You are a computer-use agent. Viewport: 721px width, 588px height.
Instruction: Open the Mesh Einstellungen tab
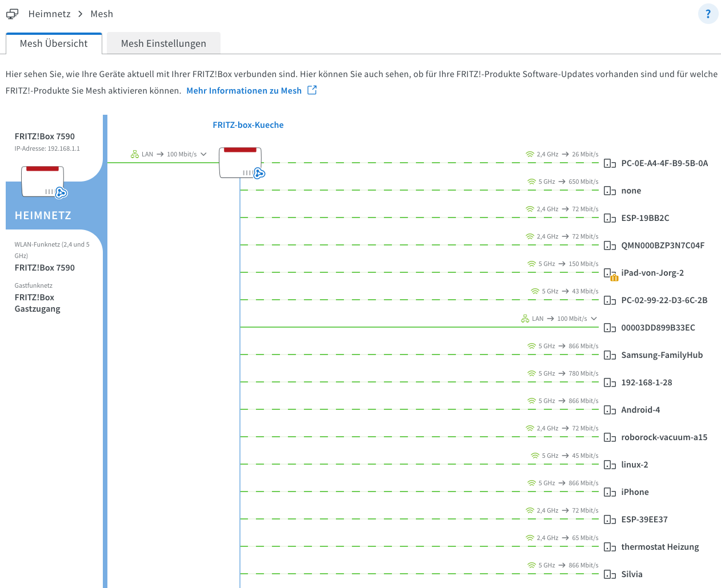[x=163, y=43]
